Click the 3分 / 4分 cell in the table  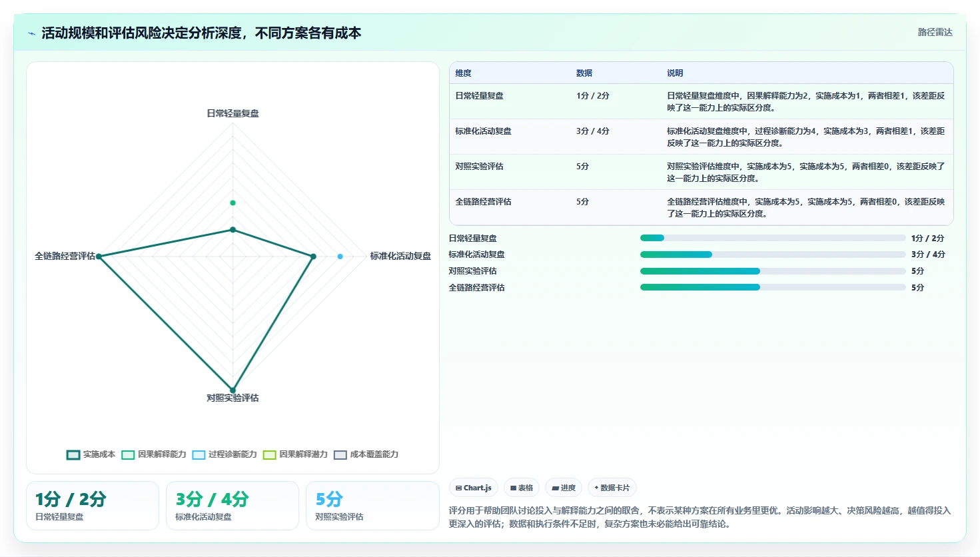point(593,131)
